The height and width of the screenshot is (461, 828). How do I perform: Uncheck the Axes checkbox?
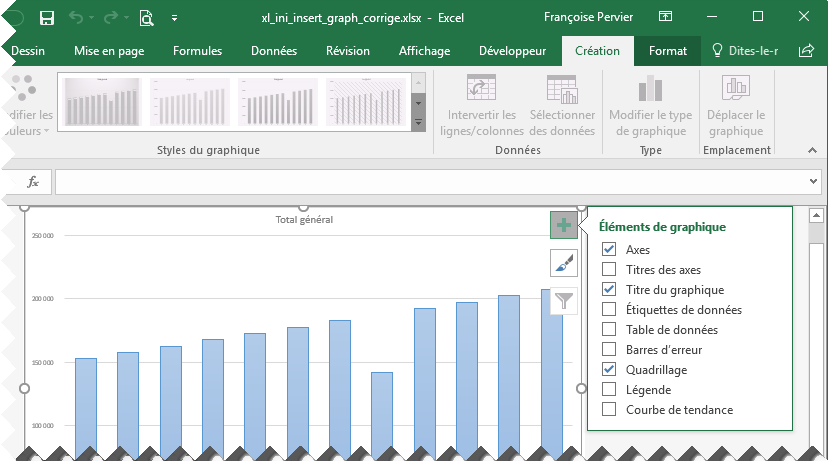[x=609, y=250]
